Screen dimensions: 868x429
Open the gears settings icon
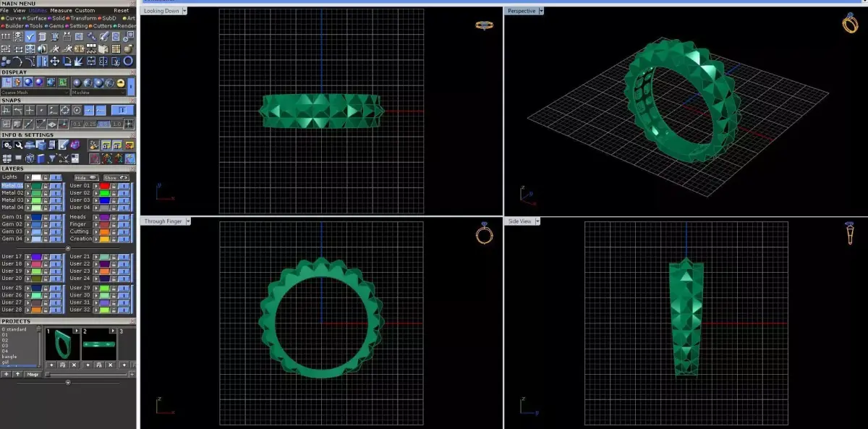tap(7, 145)
